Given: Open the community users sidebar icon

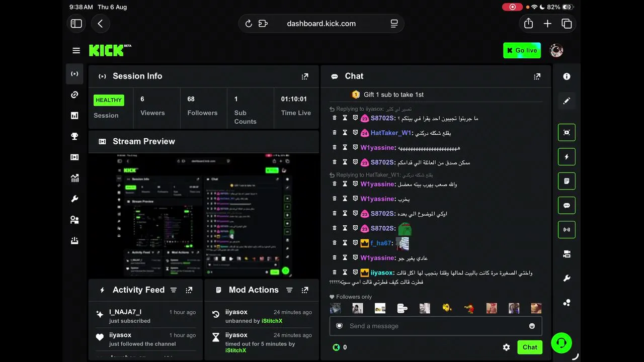Looking at the screenshot, I should click(74, 220).
